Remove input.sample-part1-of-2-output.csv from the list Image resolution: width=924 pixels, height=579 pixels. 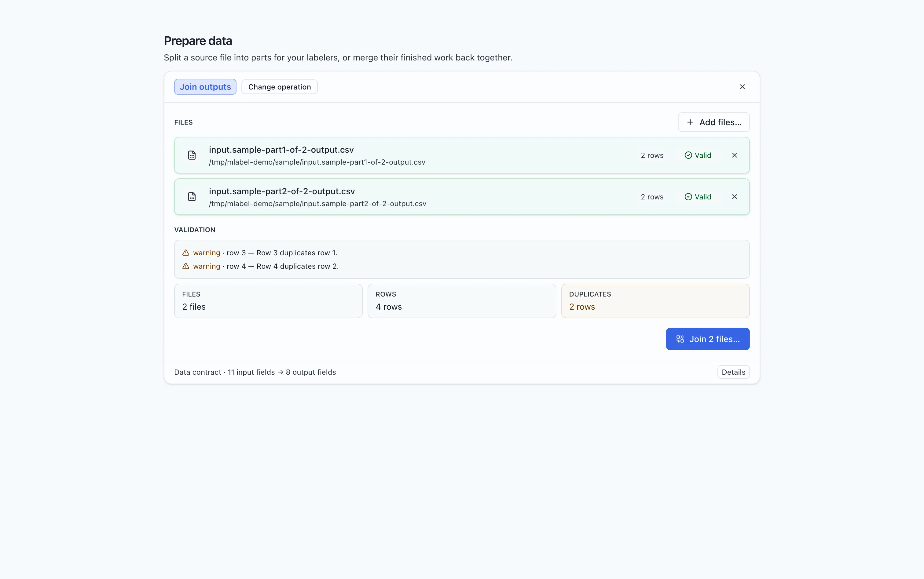(734, 155)
